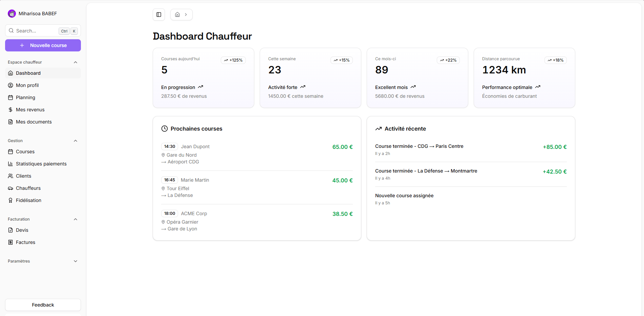Open the Planning calendar icon
The image size is (644, 316).
pos(10,97)
